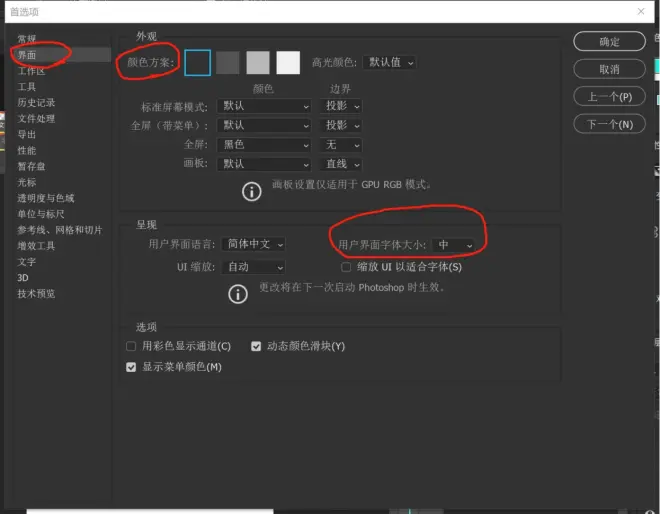Click the info icon beside restart Photoshop note
The image size is (660, 514).
238,294
